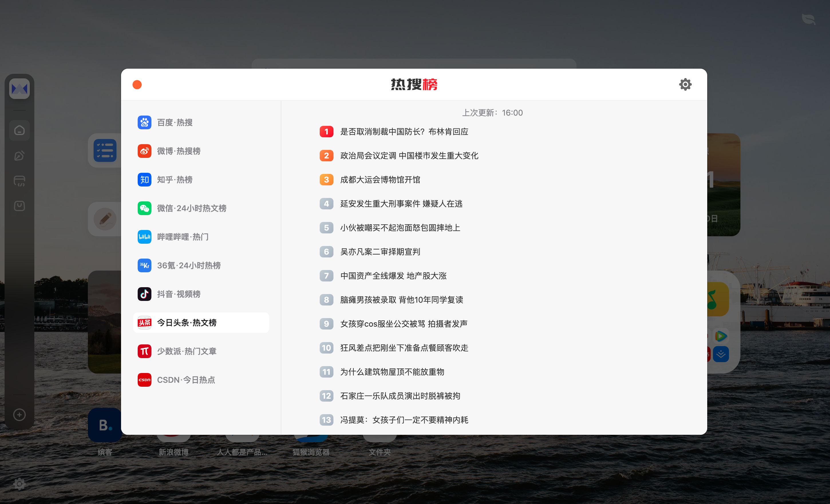
Task: Click the 36氪 icon
Action: 144,266
